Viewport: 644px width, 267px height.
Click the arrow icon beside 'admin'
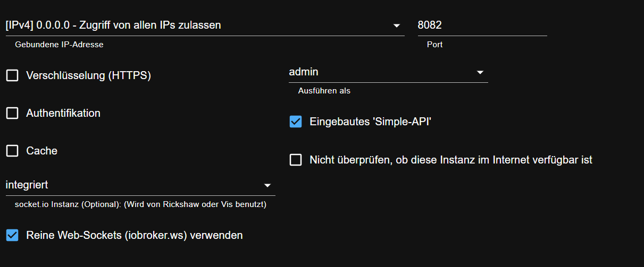480,72
